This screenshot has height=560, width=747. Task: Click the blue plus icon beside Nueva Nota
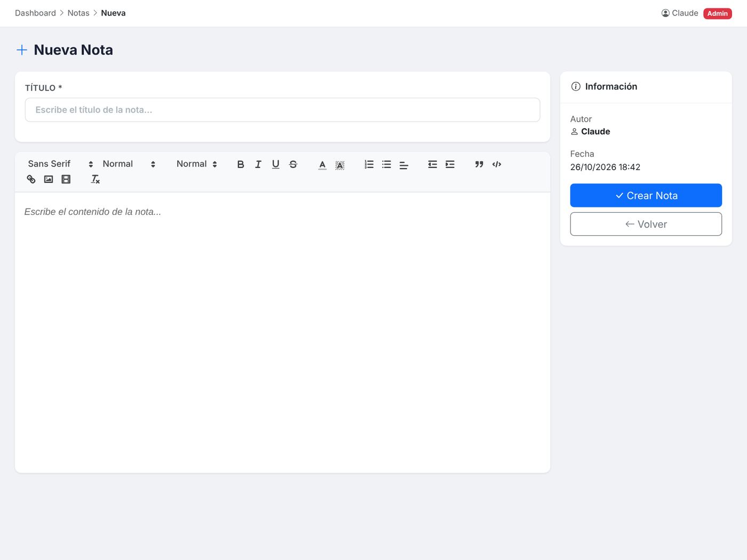22,50
